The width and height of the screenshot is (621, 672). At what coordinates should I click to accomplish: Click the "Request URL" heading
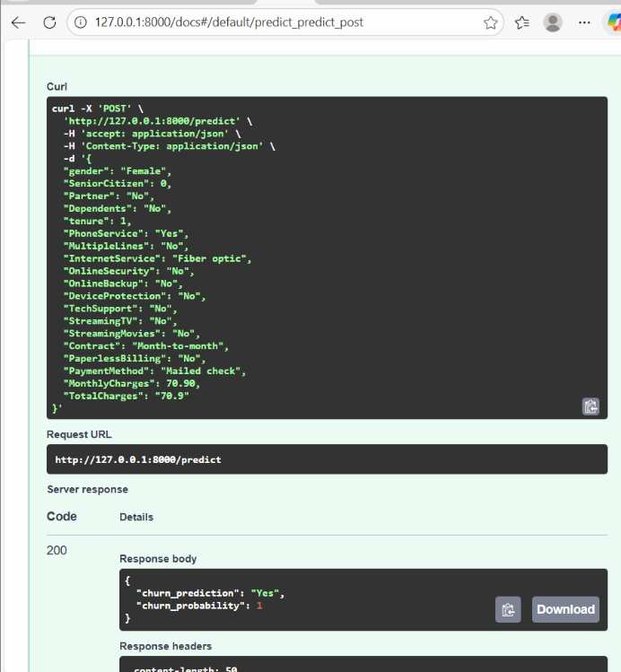79,434
